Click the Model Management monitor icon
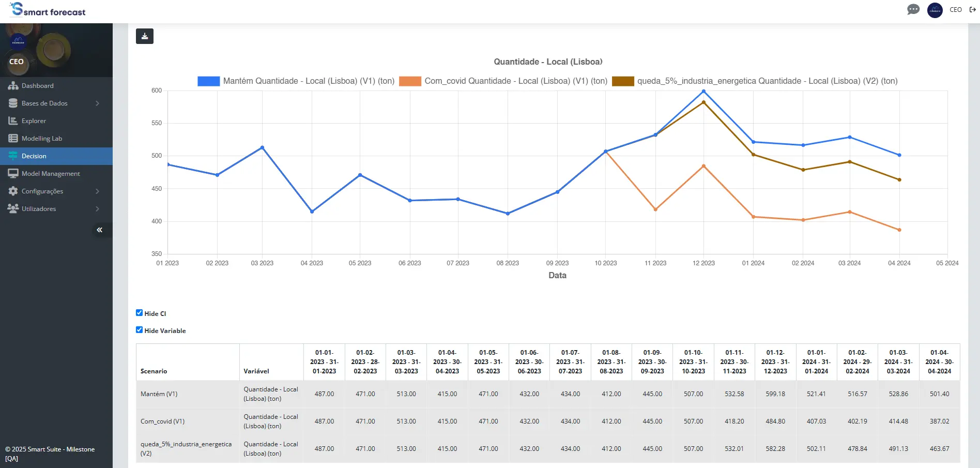 [13, 174]
